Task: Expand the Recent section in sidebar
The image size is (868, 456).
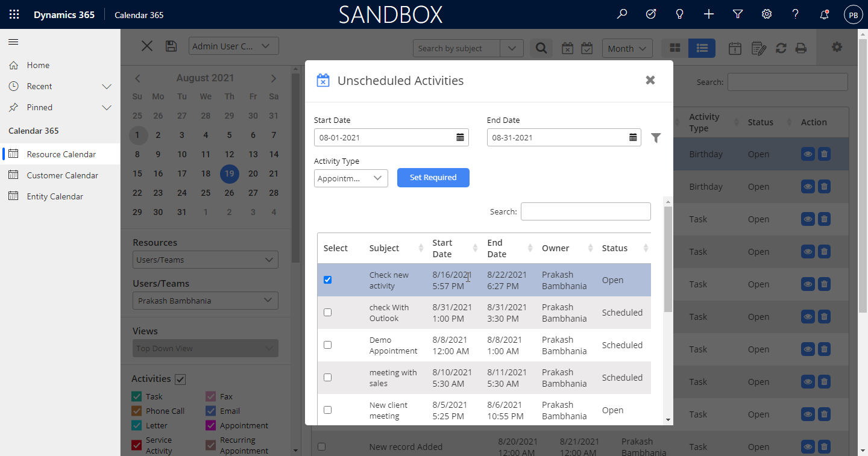Action: click(x=107, y=86)
